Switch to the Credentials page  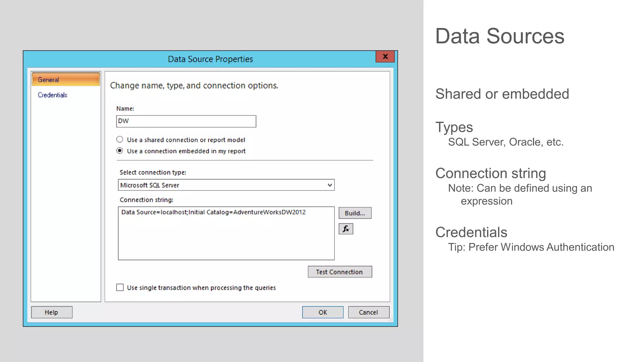tap(53, 95)
